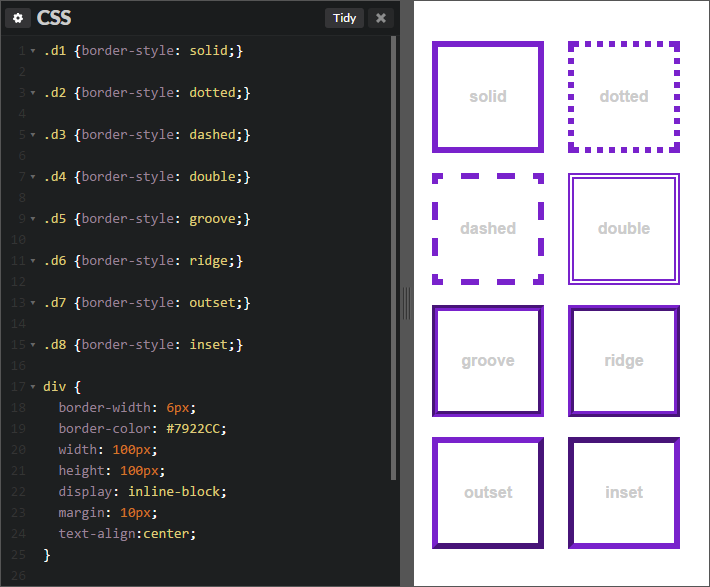Close the CSS editor panel
710x587 pixels.
coord(381,18)
